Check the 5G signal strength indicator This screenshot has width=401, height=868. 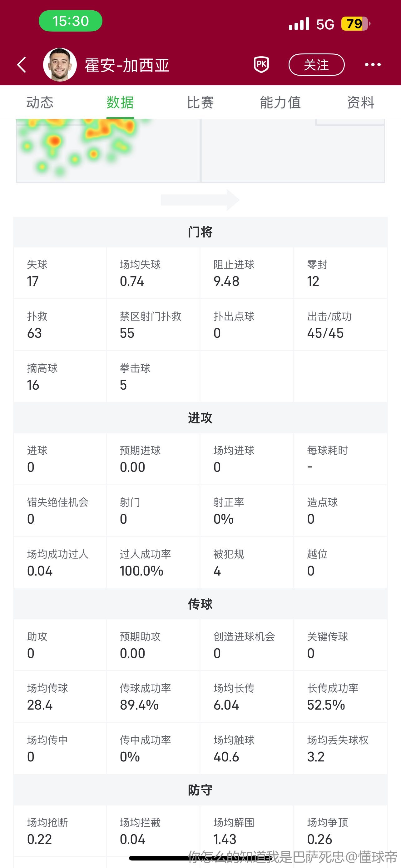coord(311,24)
